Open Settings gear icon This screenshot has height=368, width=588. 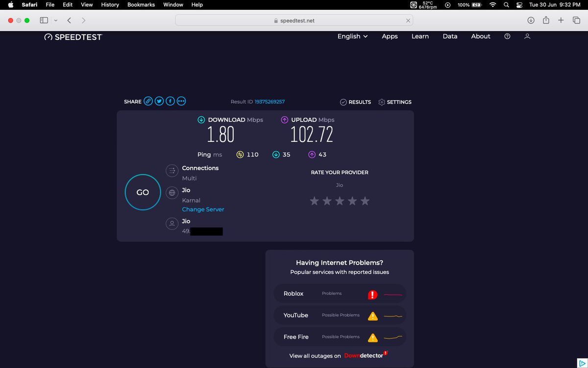pyautogui.click(x=382, y=102)
